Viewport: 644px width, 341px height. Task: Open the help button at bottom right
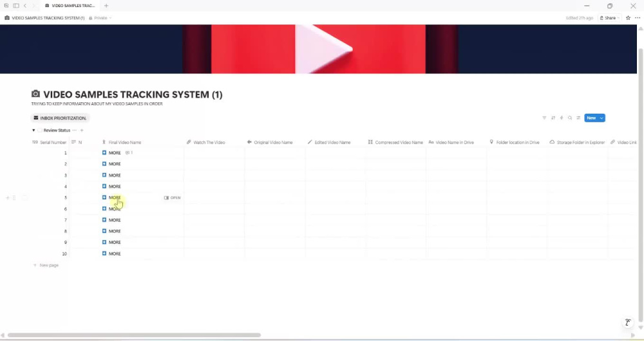pos(628,322)
